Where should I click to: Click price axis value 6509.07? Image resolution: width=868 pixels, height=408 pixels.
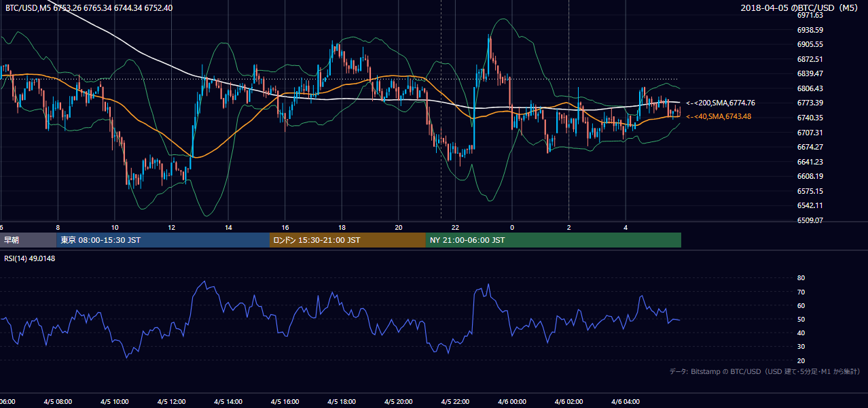(810, 220)
